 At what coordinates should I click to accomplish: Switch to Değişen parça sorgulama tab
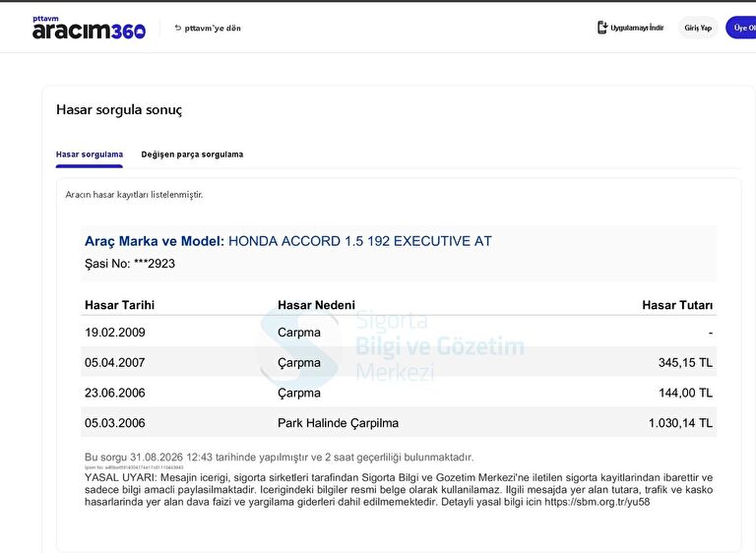click(x=192, y=154)
